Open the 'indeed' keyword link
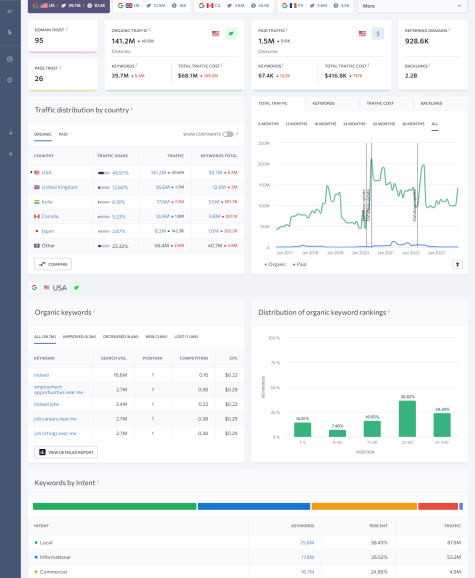Image resolution: width=475 pixels, height=578 pixels. [41, 375]
